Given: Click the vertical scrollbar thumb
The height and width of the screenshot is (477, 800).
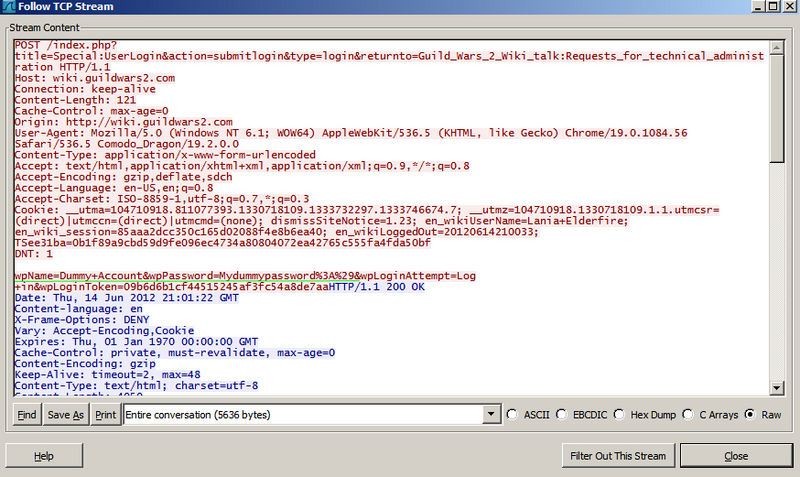Looking at the screenshot, I should click(777, 109).
